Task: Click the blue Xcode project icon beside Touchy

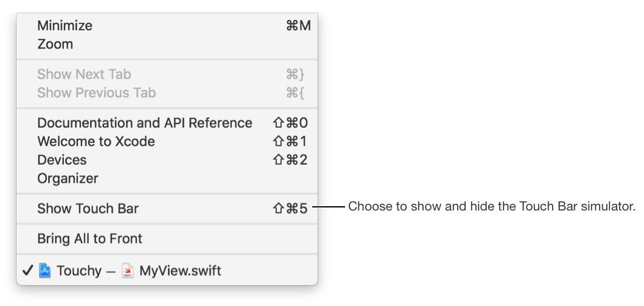Action: coord(45,271)
